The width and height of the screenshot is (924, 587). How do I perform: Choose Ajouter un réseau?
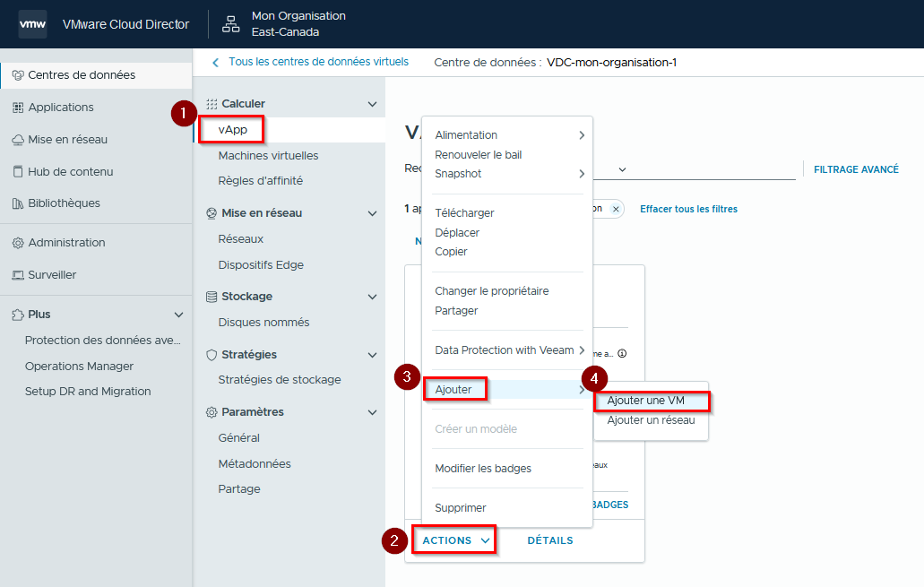[652, 420]
